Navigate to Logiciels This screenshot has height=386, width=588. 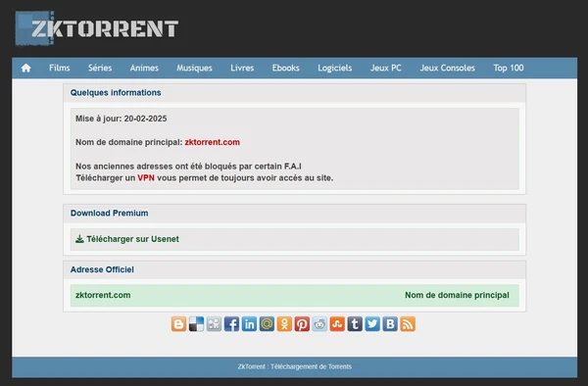click(335, 68)
